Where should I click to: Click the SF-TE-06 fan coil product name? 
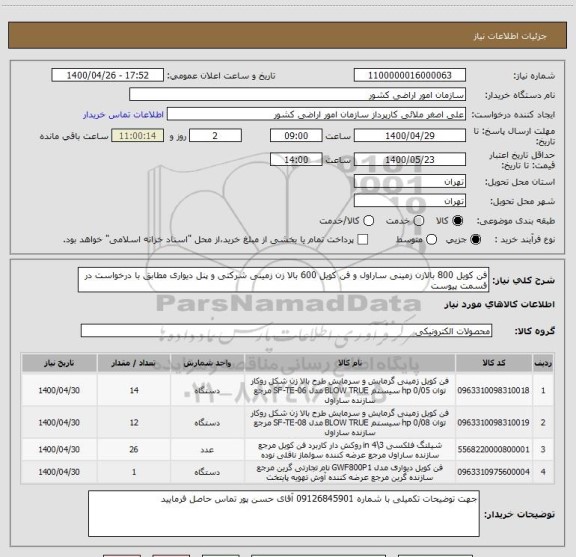click(x=350, y=390)
